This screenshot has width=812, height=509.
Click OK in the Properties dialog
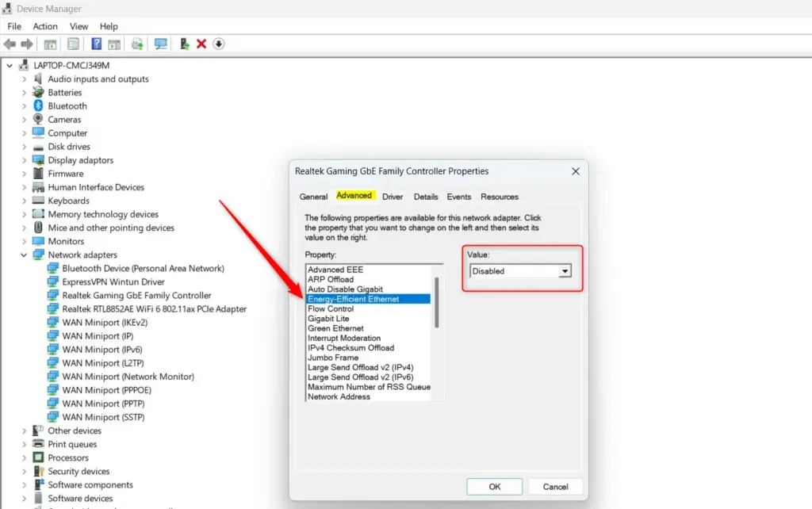495,487
